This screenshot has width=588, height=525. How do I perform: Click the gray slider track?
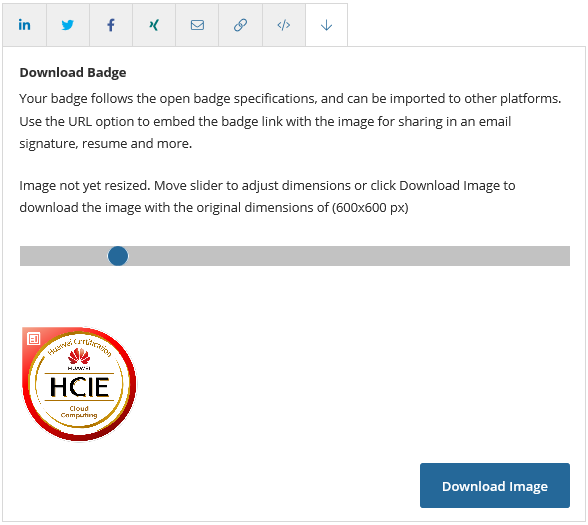295,256
